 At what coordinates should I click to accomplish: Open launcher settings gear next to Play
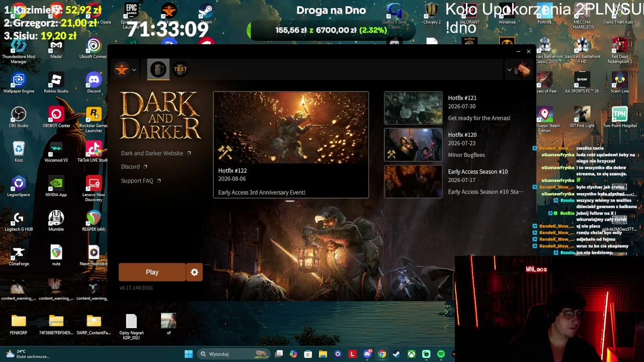(195, 272)
